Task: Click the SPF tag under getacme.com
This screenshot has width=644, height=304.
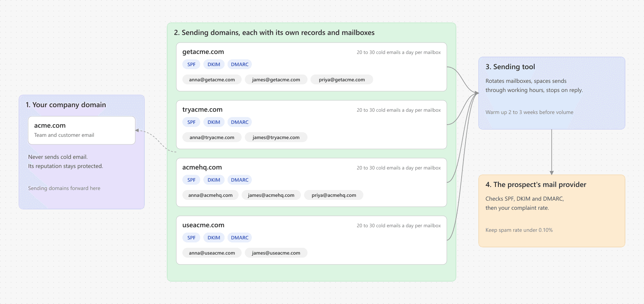Action: tap(191, 65)
